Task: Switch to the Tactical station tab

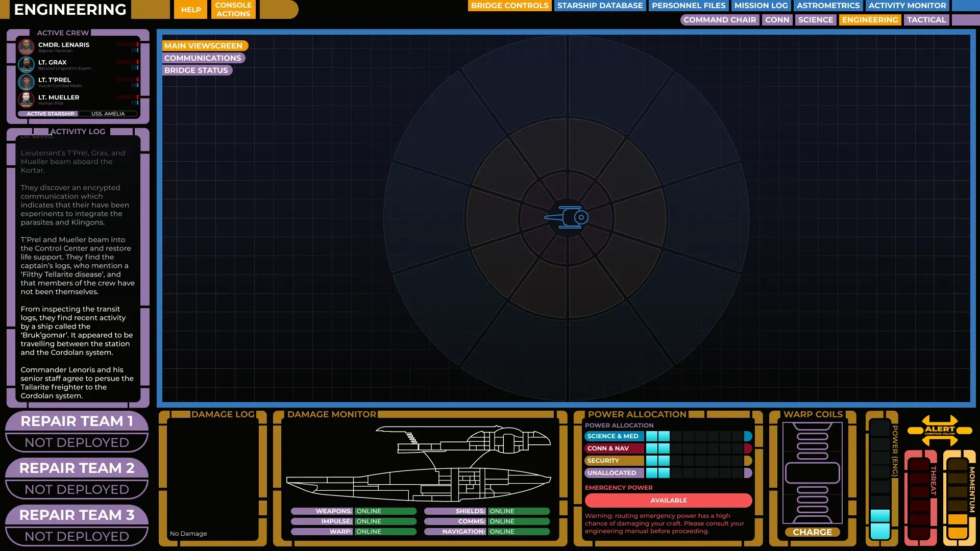Action: (926, 20)
